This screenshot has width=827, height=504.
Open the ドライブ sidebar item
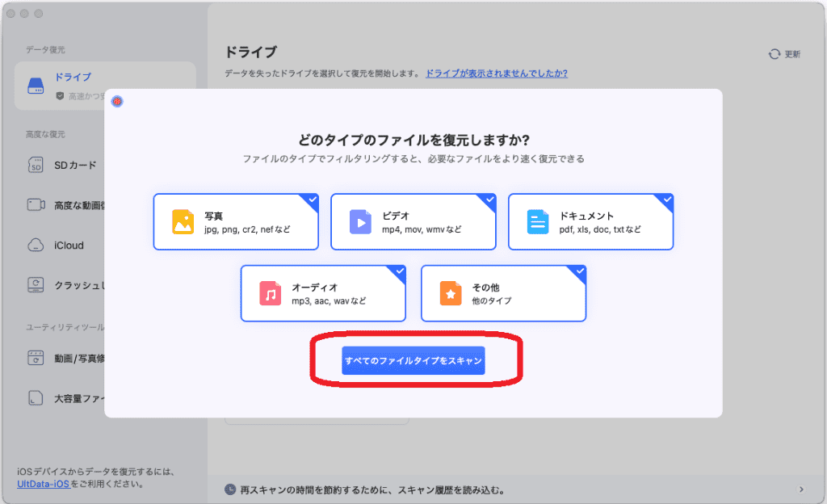[105, 86]
